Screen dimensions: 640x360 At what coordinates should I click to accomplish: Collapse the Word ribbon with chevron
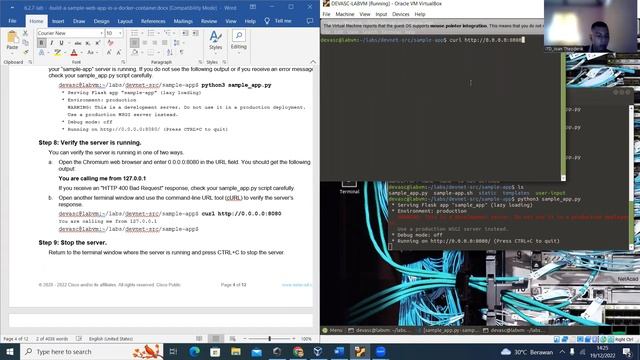(313, 62)
